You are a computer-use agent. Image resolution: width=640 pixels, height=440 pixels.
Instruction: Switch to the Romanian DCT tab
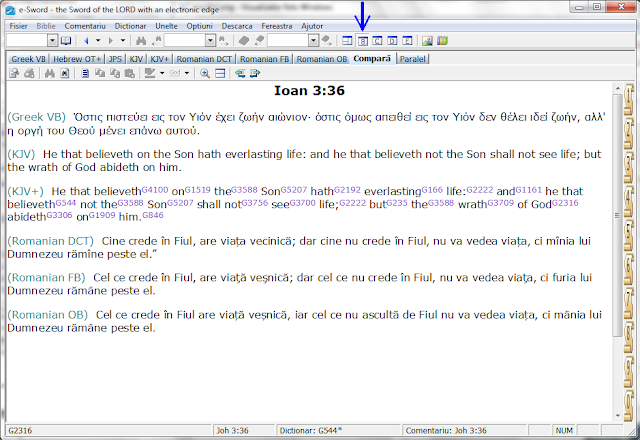point(204,59)
